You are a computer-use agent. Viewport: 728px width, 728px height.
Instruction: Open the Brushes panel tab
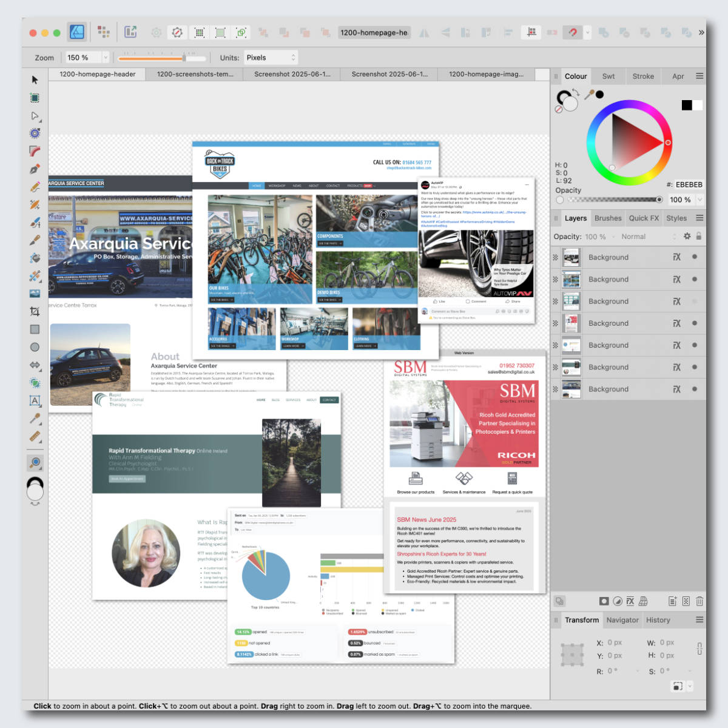click(608, 218)
